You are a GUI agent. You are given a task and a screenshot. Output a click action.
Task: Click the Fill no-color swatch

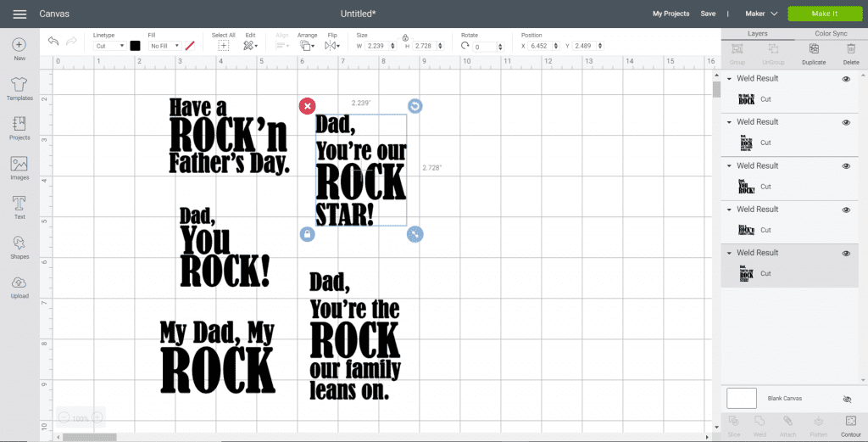190,46
